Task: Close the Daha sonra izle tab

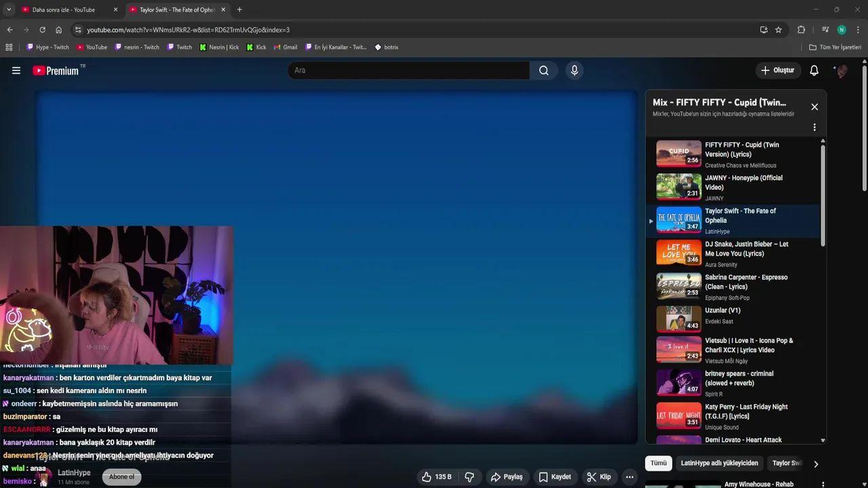Action: 115,9
